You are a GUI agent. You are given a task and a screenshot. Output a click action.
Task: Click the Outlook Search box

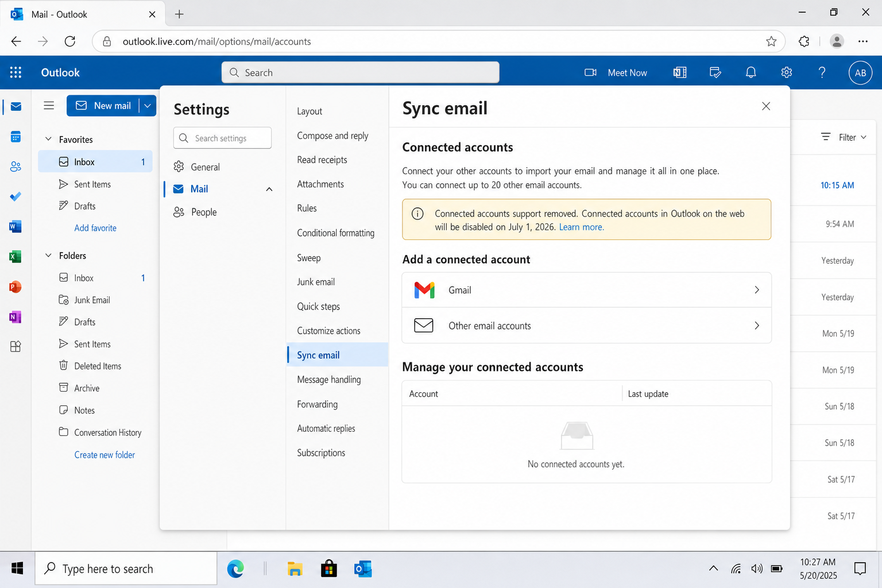coord(361,72)
